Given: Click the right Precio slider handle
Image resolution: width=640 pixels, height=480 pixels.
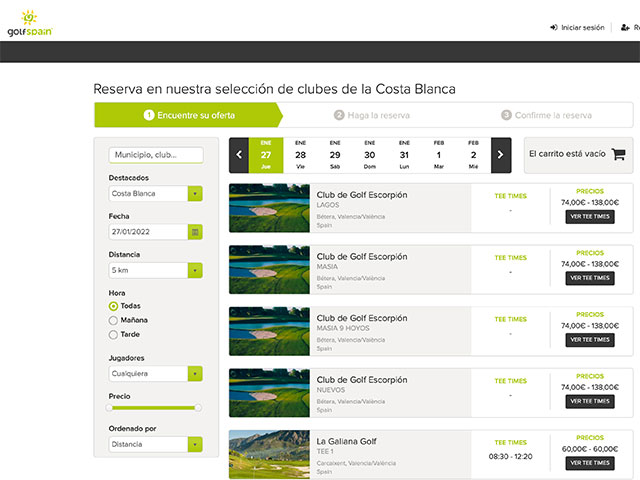Looking at the screenshot, I should pyautogui.click(x=198, y=407).
